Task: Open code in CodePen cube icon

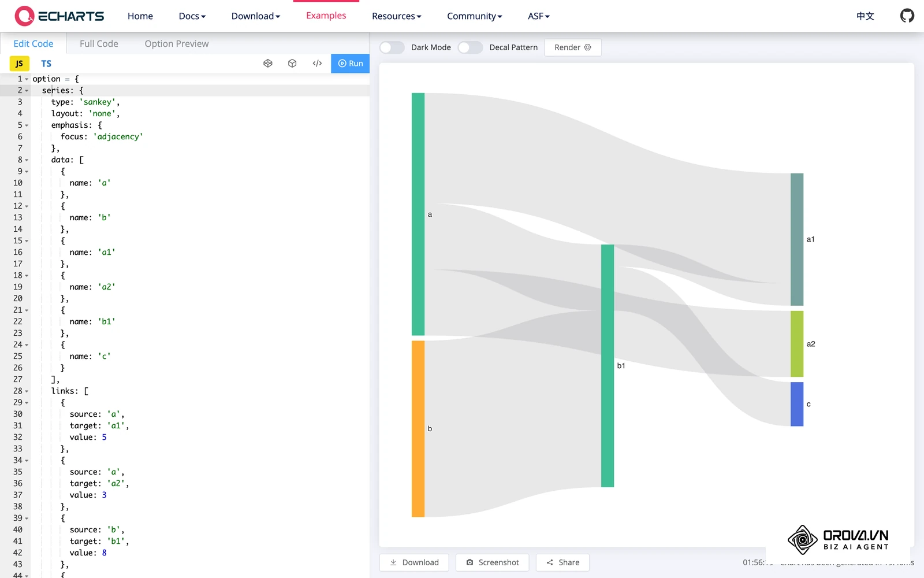Action: pos(292,64)
